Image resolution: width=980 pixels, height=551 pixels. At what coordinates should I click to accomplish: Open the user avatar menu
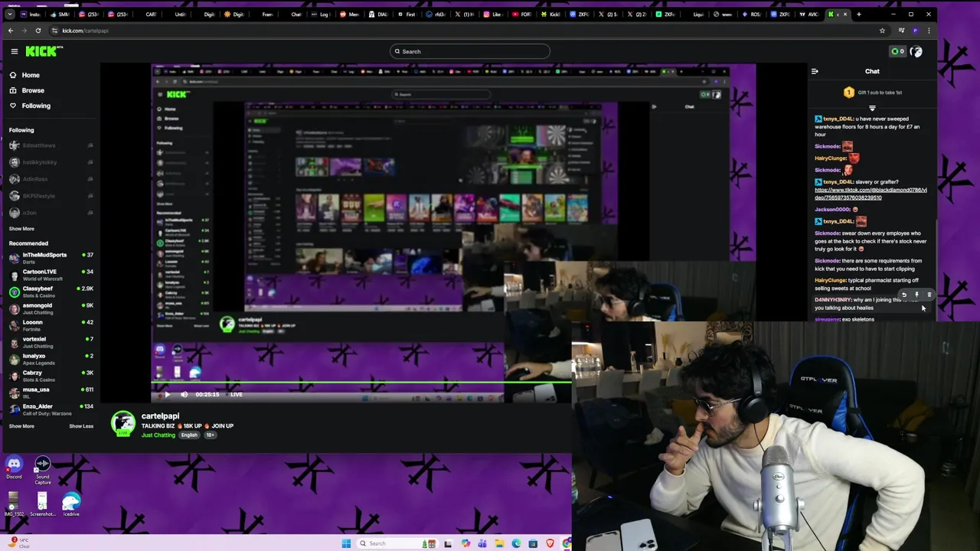click(916, 51)
